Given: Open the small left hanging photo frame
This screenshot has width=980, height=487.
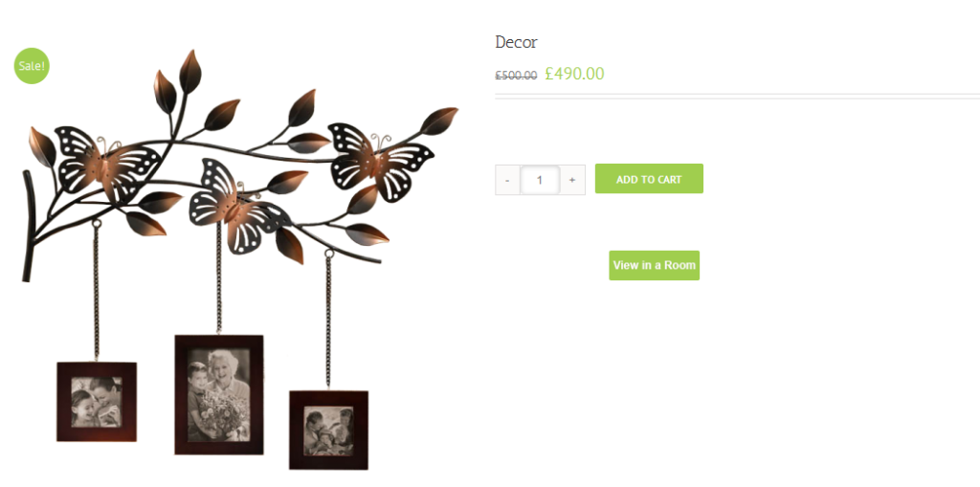Looking at the screenshot, I should pos(97,402).
